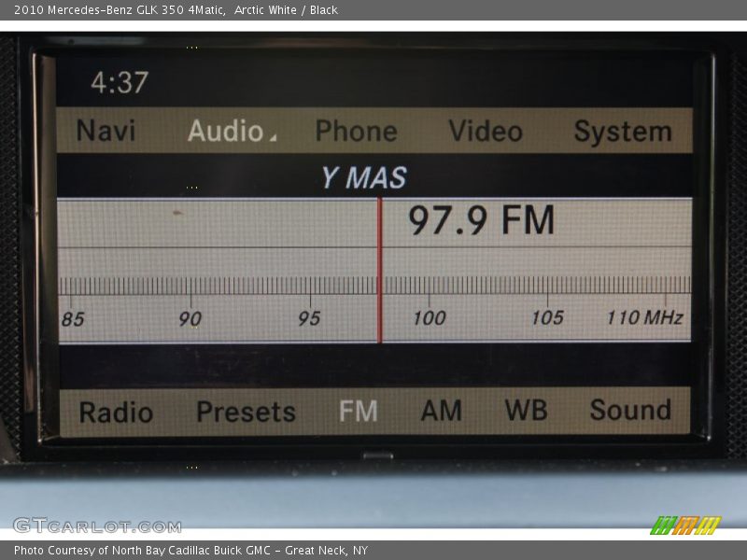Viewport: 747px width, 560px height.
Task: Click the Y MAS station name
Action: point(363,177)
